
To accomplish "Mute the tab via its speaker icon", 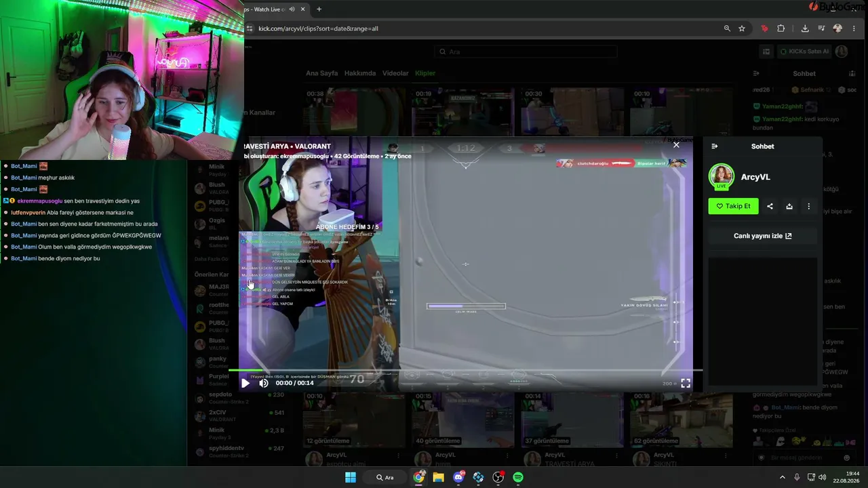I will pyautogui.click(x=292, y=9).
